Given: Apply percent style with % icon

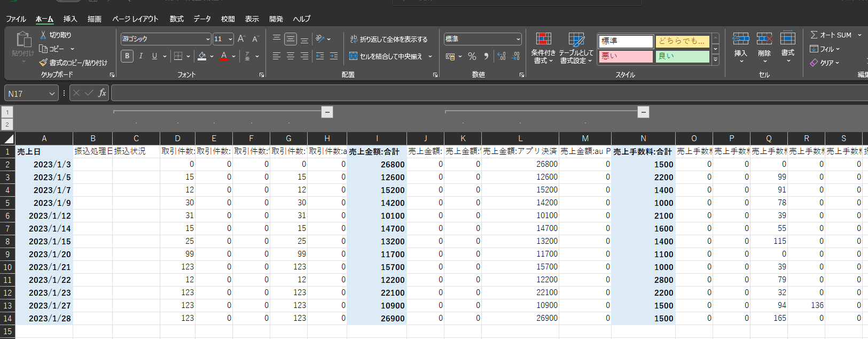Looking at the screenshot, I should point(472,56).
